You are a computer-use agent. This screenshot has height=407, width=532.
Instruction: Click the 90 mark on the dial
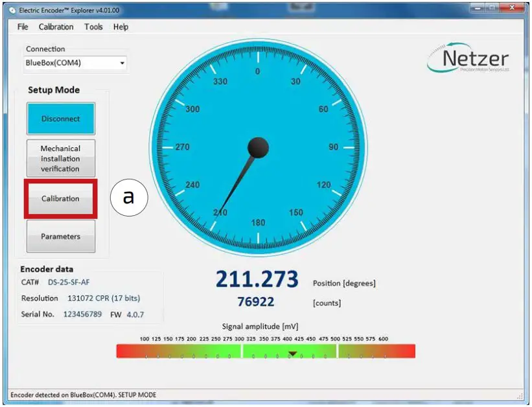333,147
